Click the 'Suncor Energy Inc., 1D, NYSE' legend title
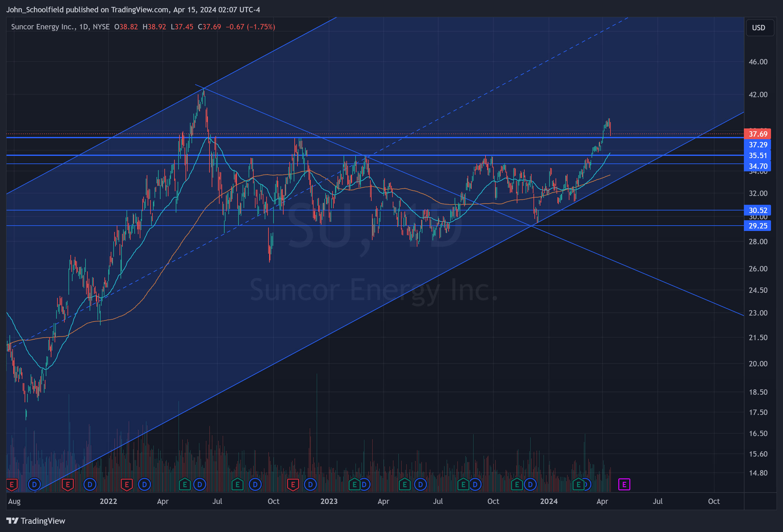783x532 pixels. pyautogui.click(x=60, y=27)
